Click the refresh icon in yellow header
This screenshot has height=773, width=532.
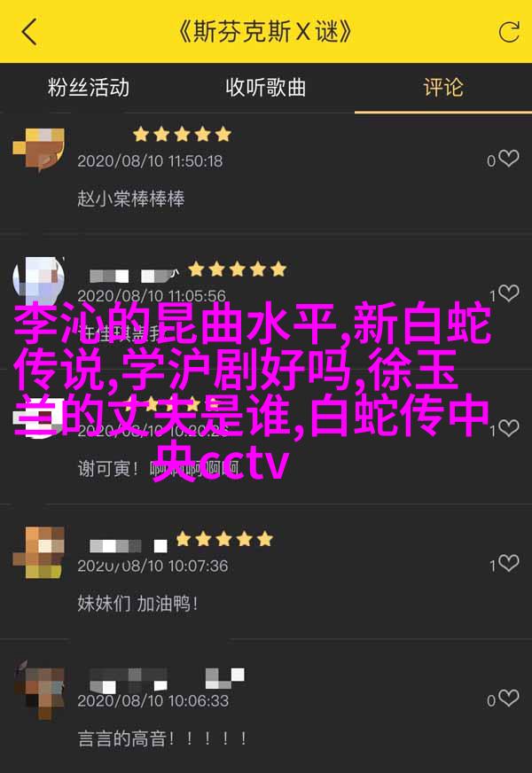tap(509, 32)
